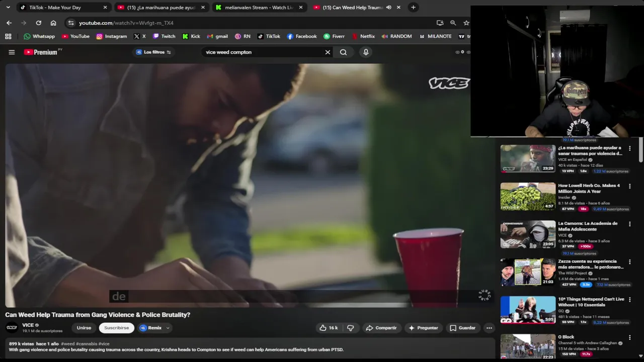The image size is (644, 362).
Task: Switch to ¿La marihuana puede ayudar tab
Action: pos(161,8)
